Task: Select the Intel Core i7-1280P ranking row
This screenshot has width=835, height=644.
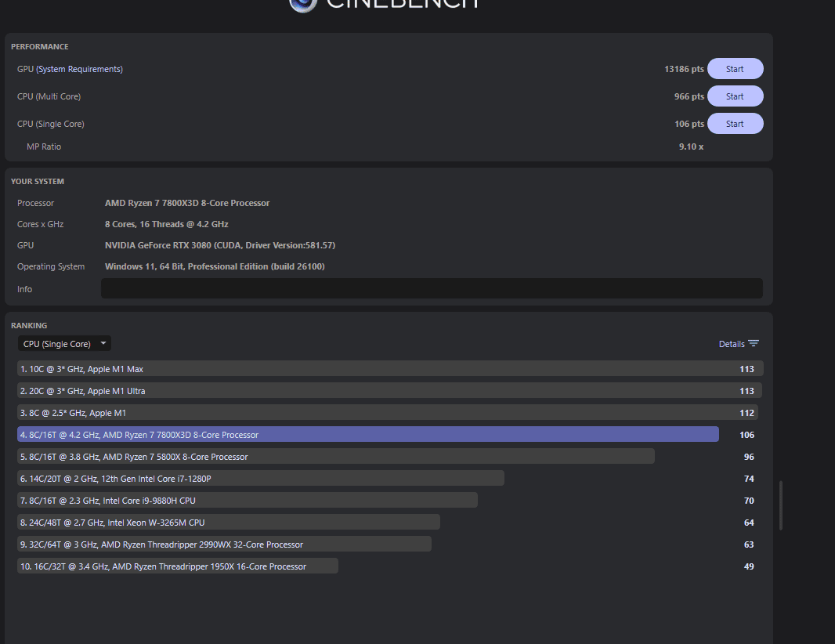Action: tap(260, 479)
